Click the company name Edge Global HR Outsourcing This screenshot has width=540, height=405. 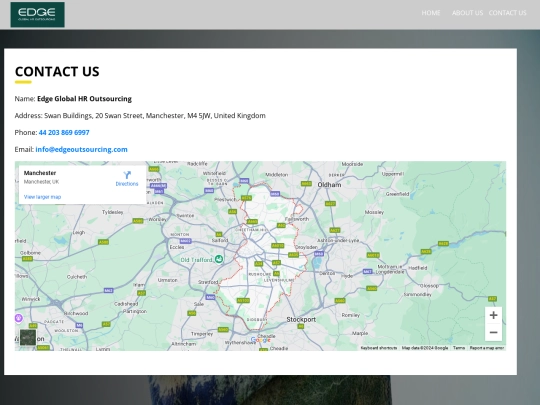(84, 99)
